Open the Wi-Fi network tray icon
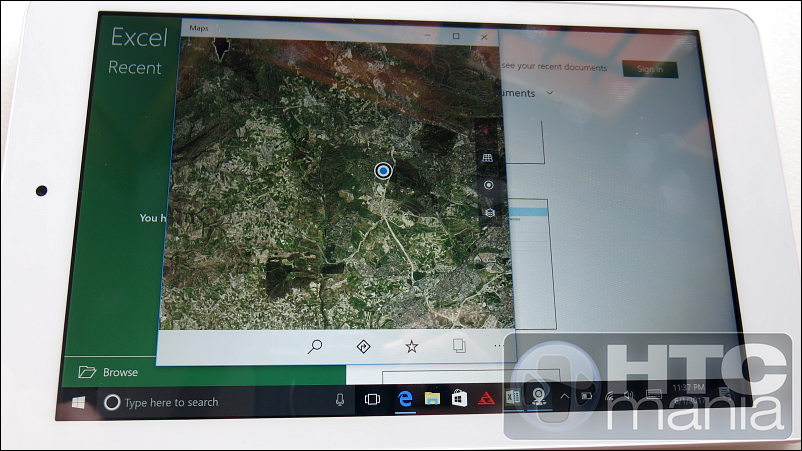This screenshot has height=451, width=802. point(609,395)
